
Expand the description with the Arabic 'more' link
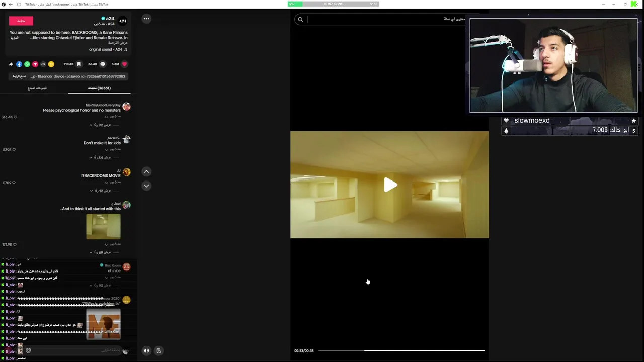pyautogui.click(x=15, y=38)
